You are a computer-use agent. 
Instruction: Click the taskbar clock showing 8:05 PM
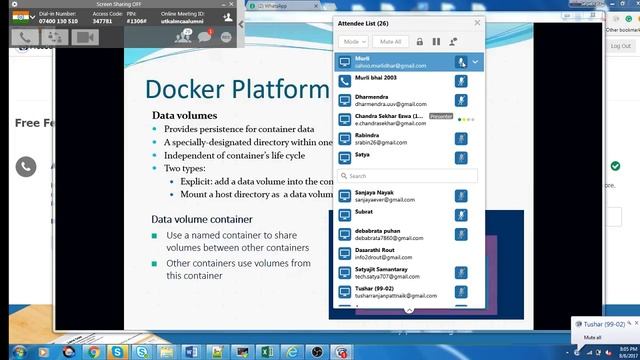coord(628,352)
